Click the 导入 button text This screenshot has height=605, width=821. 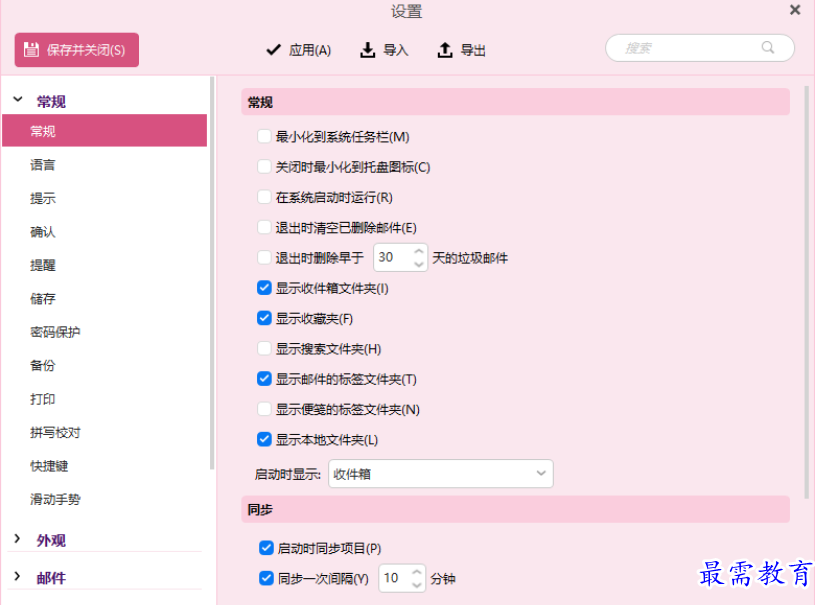click(x=396, y=50)
